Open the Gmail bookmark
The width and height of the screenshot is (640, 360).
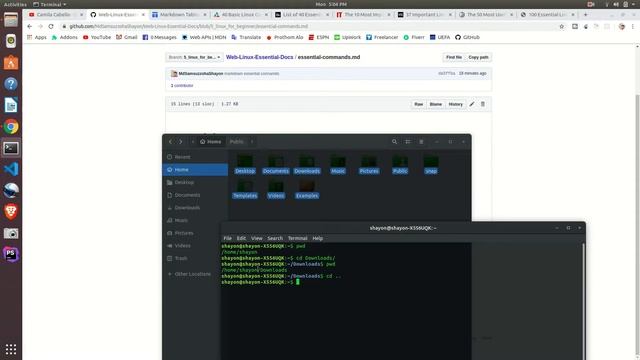(x=127, y=37)
